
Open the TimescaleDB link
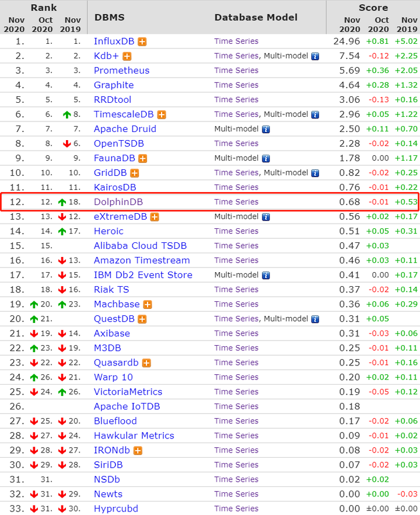(x=124, y=114)
